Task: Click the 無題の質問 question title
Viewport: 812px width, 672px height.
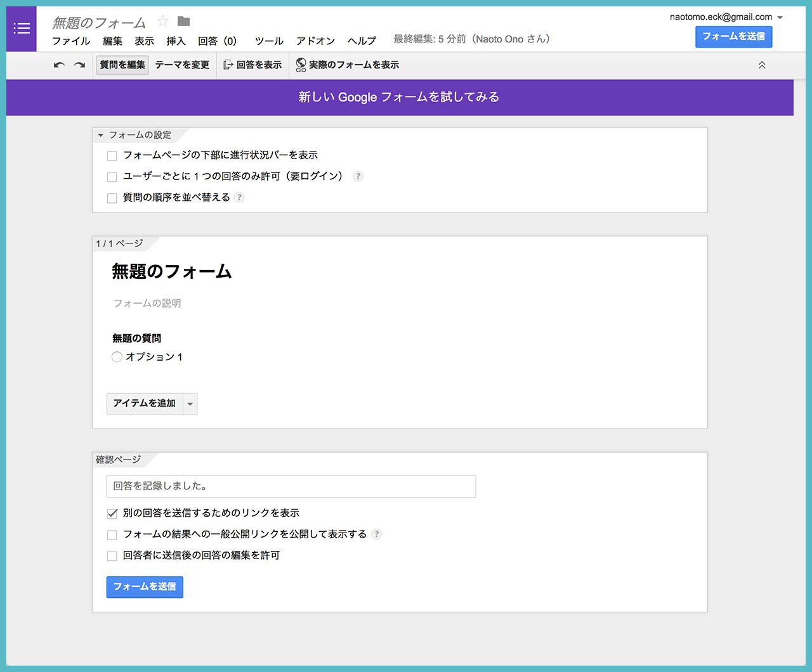Action: tap(137, 339)
